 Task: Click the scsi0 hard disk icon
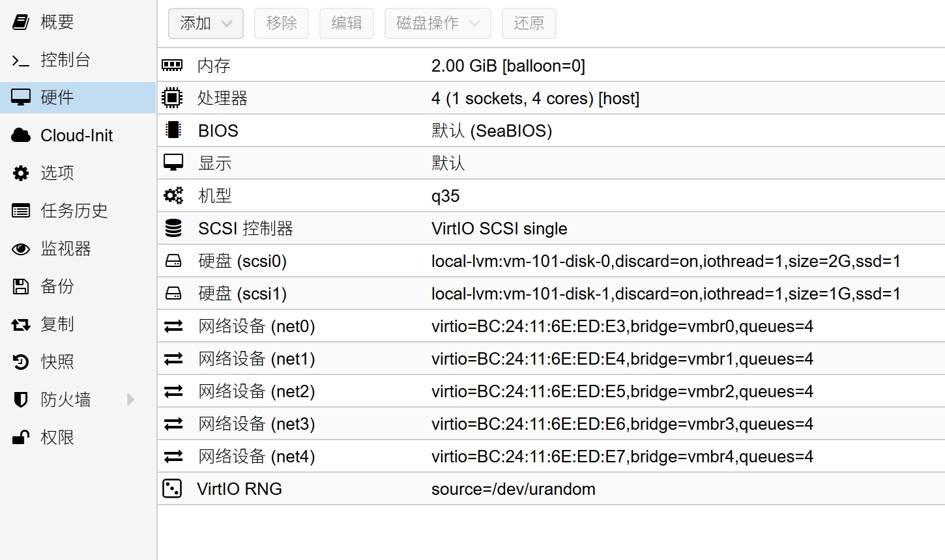(x=173, y=261)
